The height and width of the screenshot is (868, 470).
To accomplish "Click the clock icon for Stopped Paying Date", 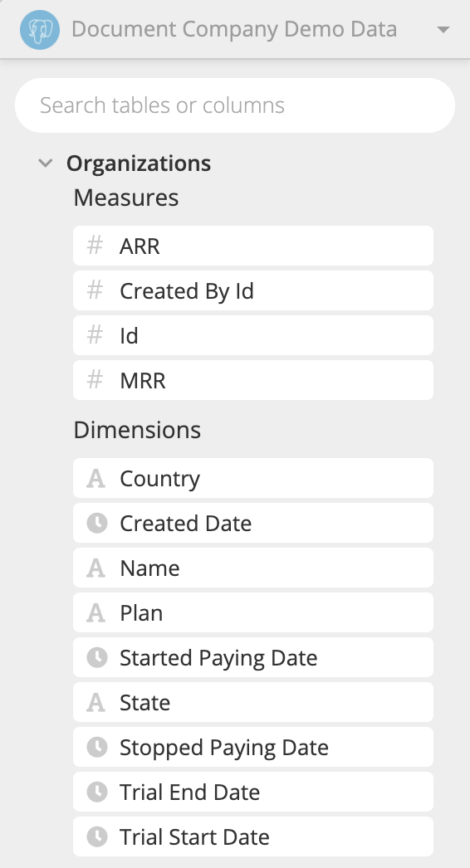I will tap(97, 747).
